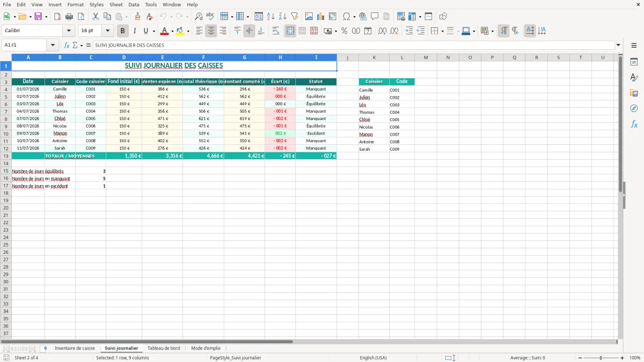Toggle Print Preview icon
Viewport: 644px width, 362px height.
click(81, 17)
